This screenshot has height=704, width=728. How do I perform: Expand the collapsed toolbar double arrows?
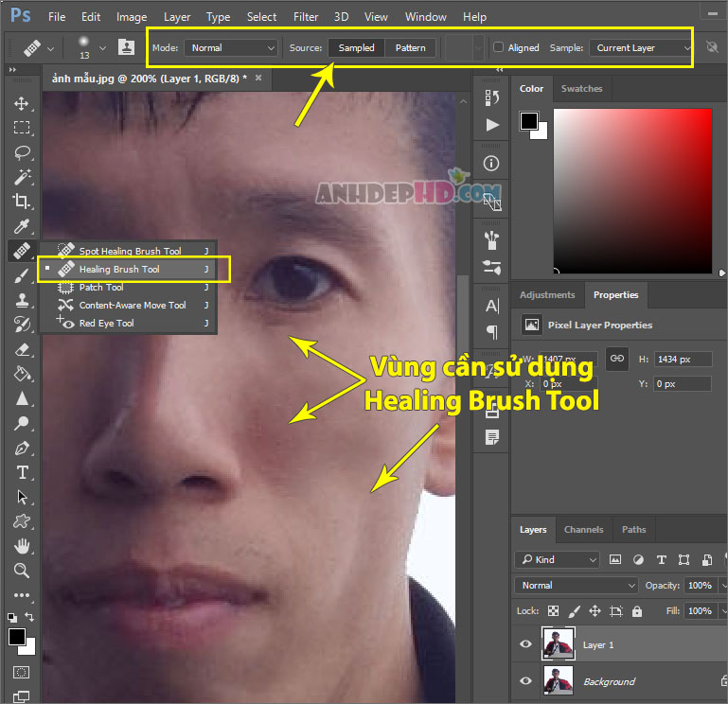13,69
